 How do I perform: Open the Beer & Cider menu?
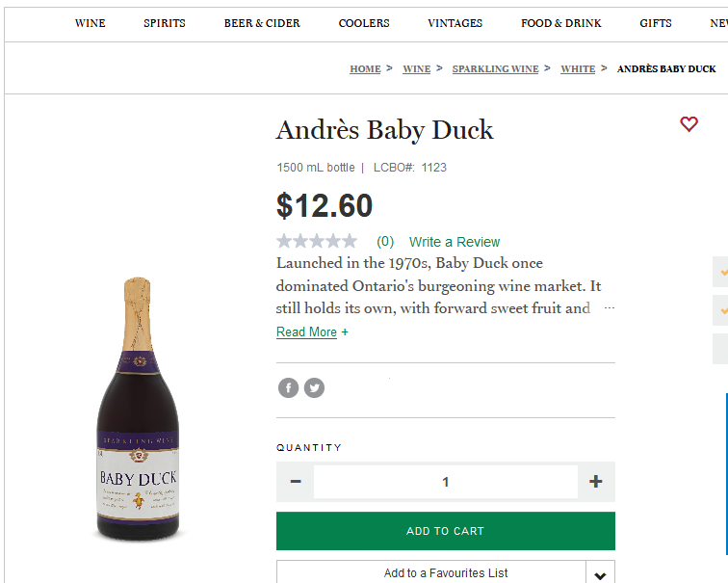pos(262,23)
